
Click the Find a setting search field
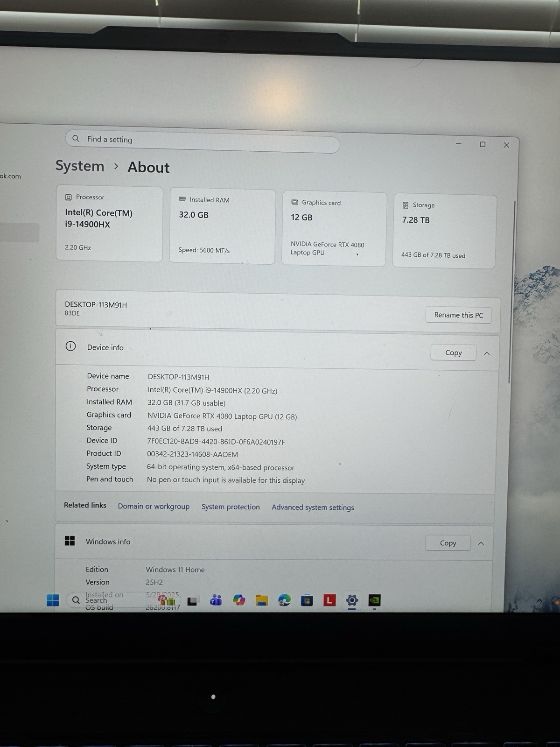pos(203,141)
